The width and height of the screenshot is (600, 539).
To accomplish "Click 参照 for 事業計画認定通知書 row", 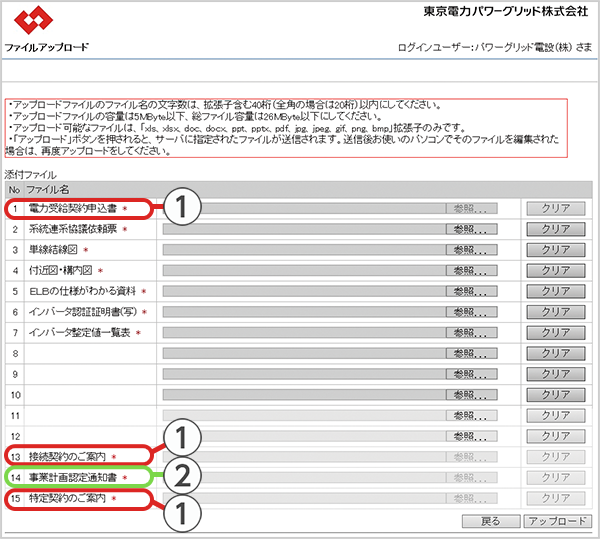I will coord(471,477).
